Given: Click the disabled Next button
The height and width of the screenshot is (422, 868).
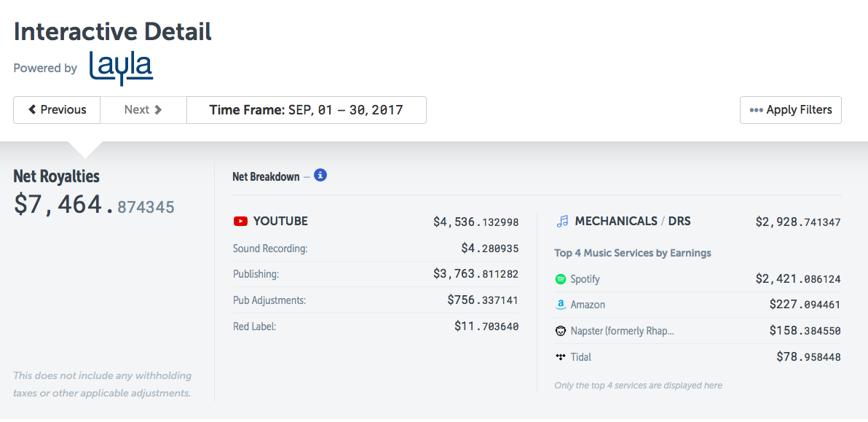Looking at the screenshot, I should coord(143,109).
